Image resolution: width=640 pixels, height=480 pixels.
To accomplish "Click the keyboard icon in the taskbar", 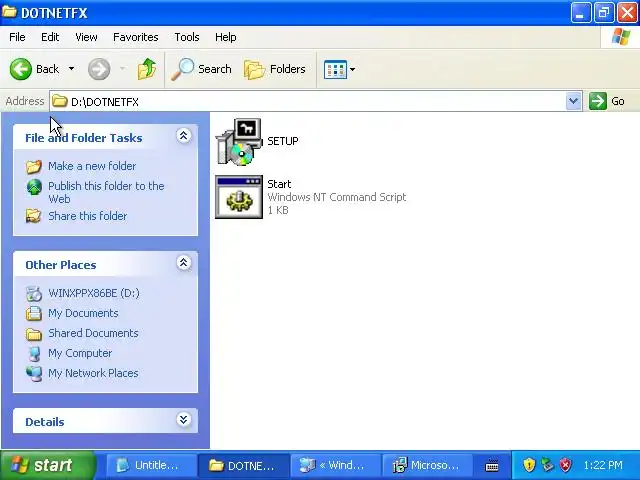I will tap(492, 465).
